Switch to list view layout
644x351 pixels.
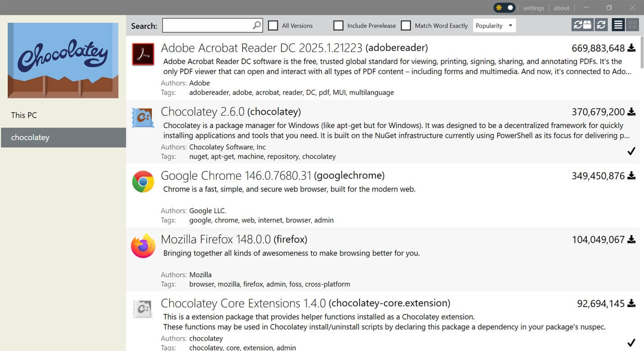[x=618, y=25]
